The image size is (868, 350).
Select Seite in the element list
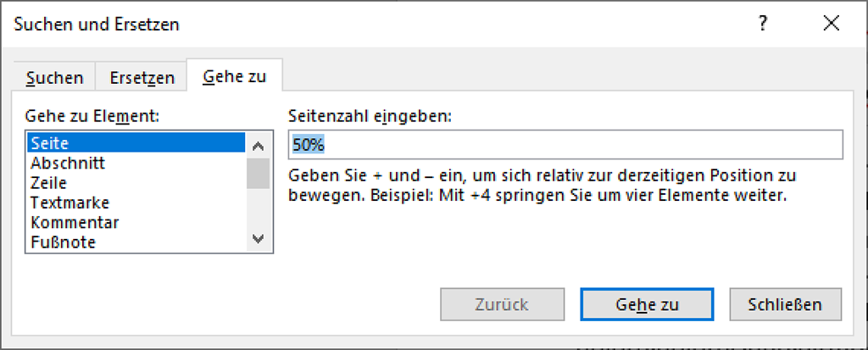click(136, 143)
